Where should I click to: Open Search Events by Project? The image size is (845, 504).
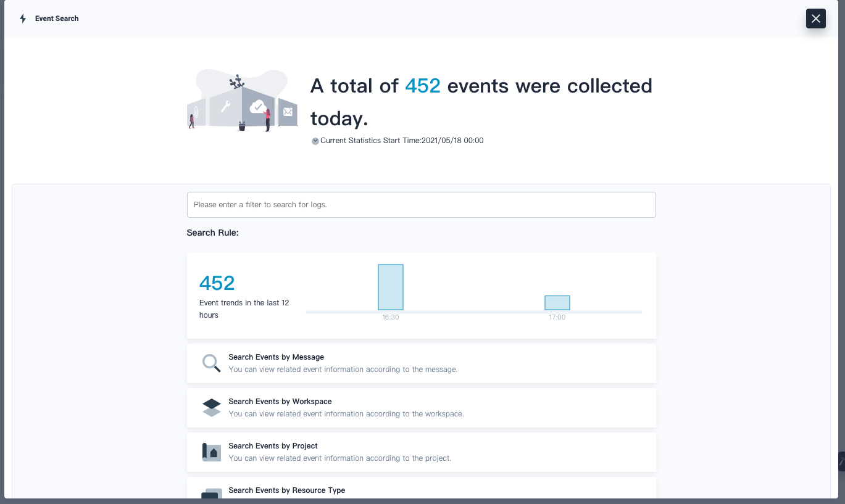(273, 446)
